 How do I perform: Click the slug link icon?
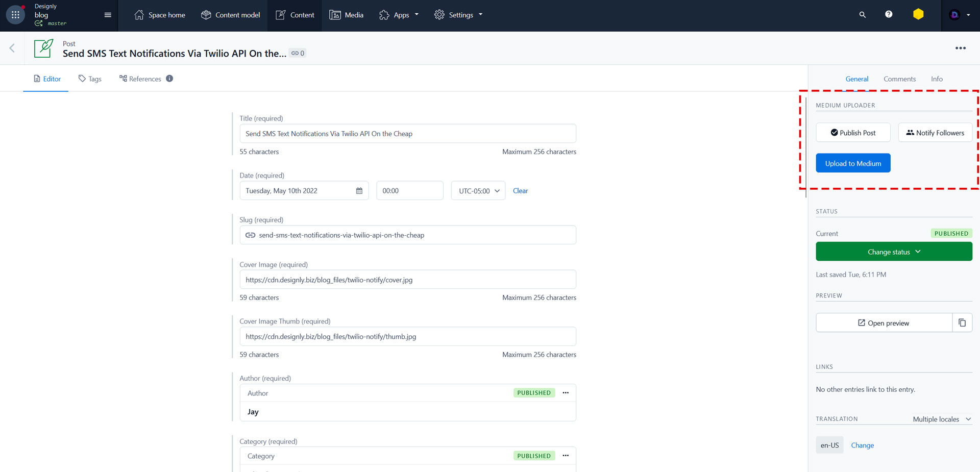tap(250, 235)
